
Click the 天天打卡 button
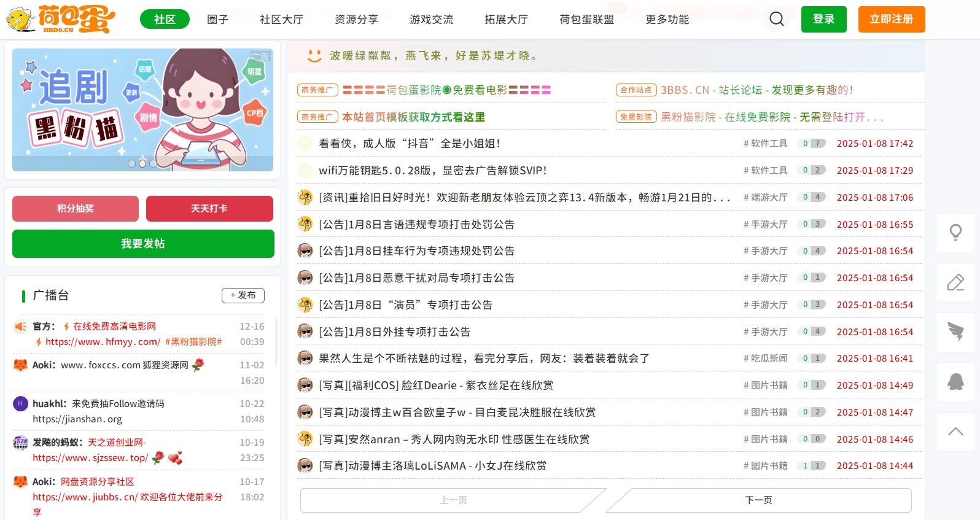209,209
